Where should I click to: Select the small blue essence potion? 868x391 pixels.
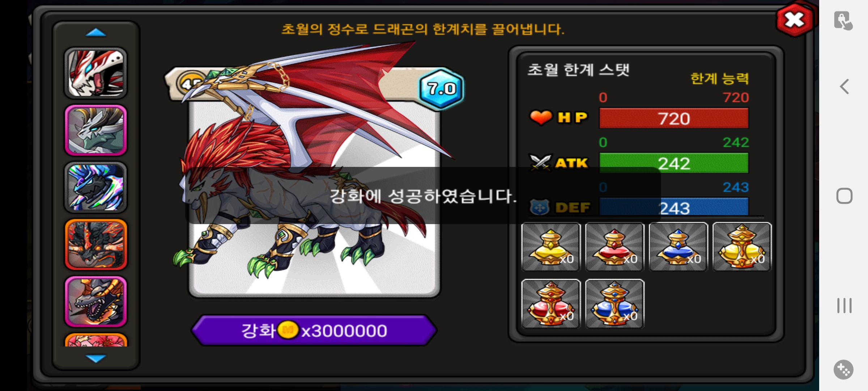click(x=678, y=247)
